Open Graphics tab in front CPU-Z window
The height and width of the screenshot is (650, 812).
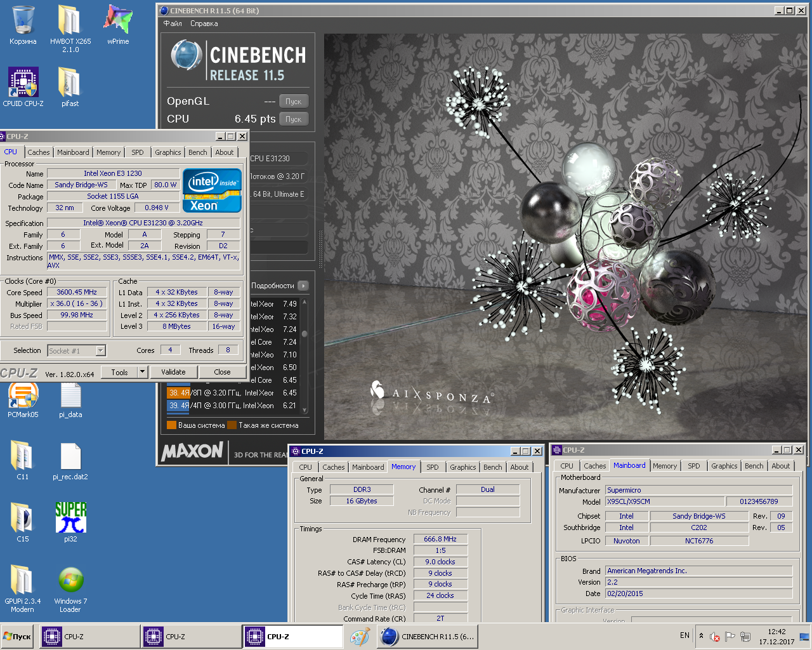(x=168, y=152)
